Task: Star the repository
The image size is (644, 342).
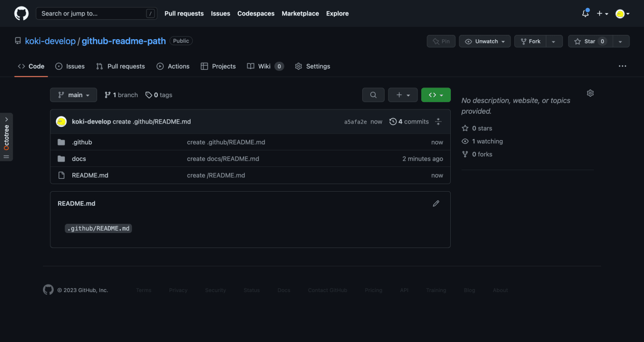Action: point(590,41)
